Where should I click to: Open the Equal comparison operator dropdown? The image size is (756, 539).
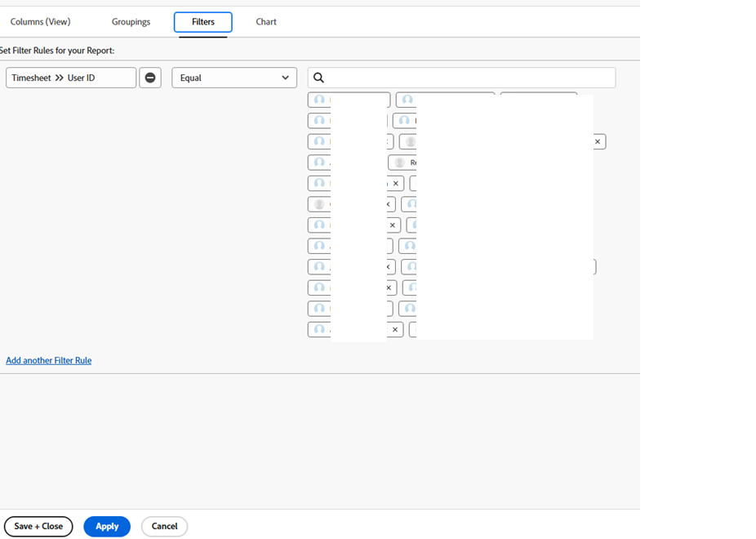coord(233,77)
